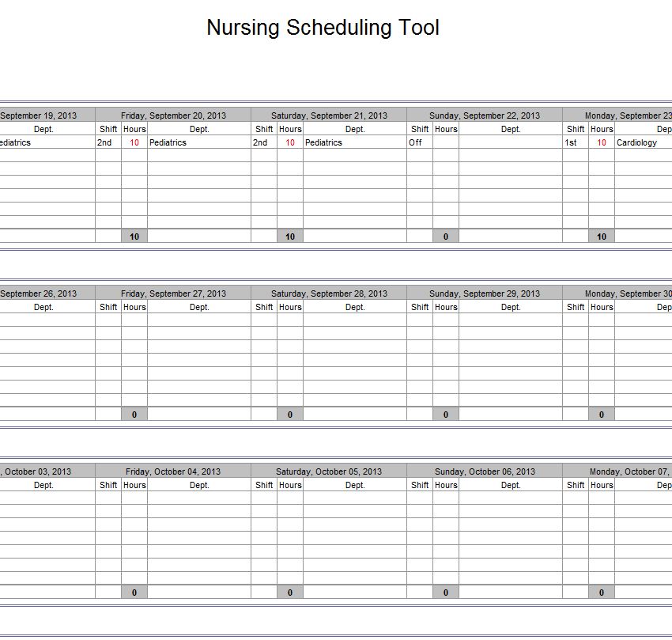Click the Dept. column header under Saturday, September 28
This screenshot has height=640, width=672.
click(355, 307)
